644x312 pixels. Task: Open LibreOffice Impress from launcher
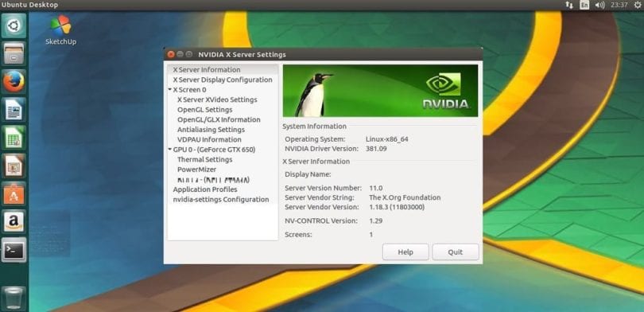pyautogui.click(x=14, y=166)
